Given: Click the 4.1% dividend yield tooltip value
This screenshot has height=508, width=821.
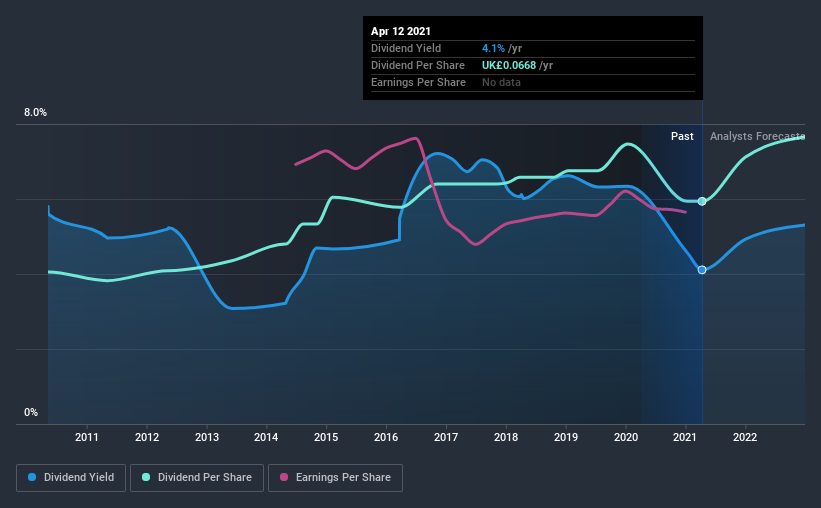Looking at the screenshot, I should [493, 48].
